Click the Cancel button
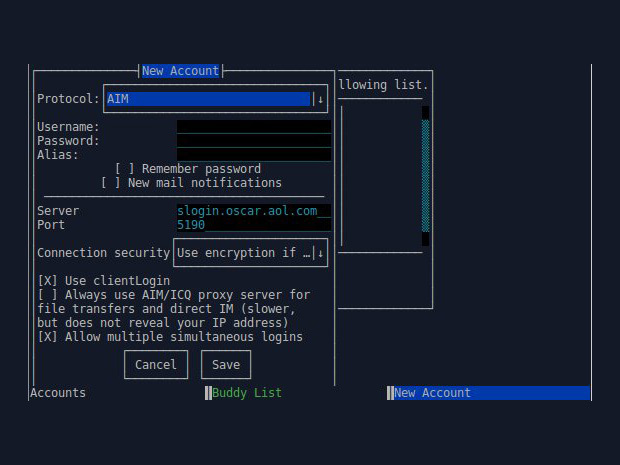Viewport: 620px width, 465px height. pos(156,365)
